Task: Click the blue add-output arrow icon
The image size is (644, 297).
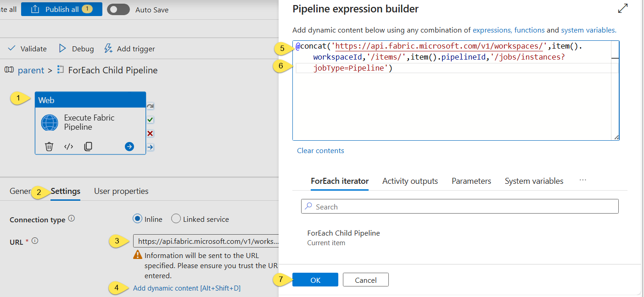Action: [129, 147]
